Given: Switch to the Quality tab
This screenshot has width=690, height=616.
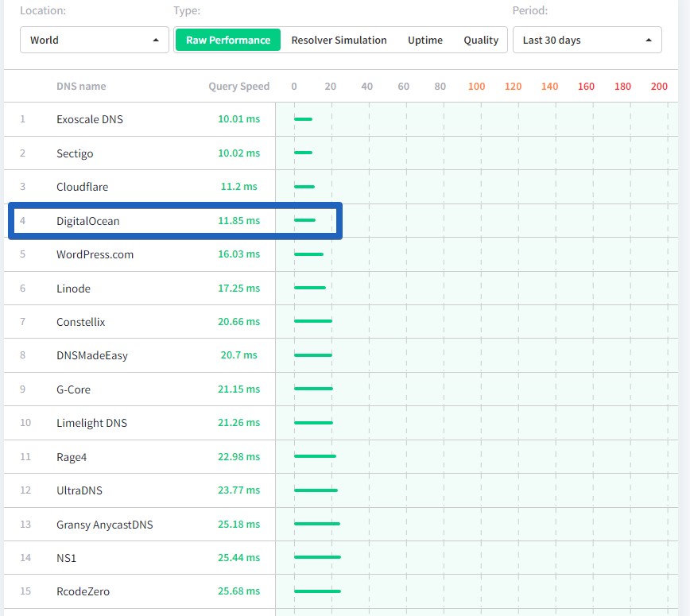Looking at the screenshot, I should 481,40.
